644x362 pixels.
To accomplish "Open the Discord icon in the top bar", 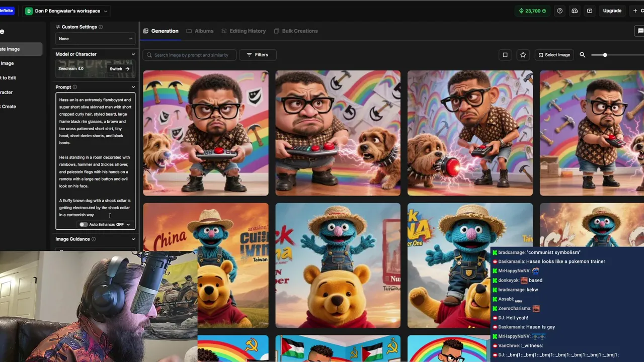I will [x=575, y=11].
